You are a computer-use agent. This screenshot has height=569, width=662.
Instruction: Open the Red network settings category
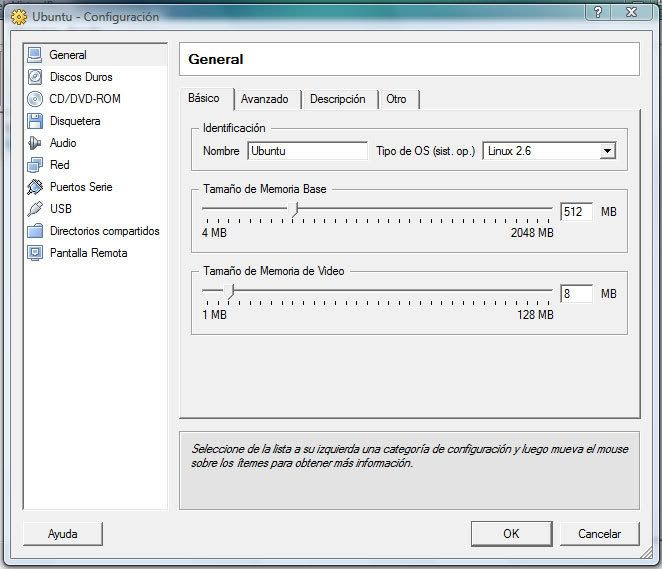tap(60, 165)
